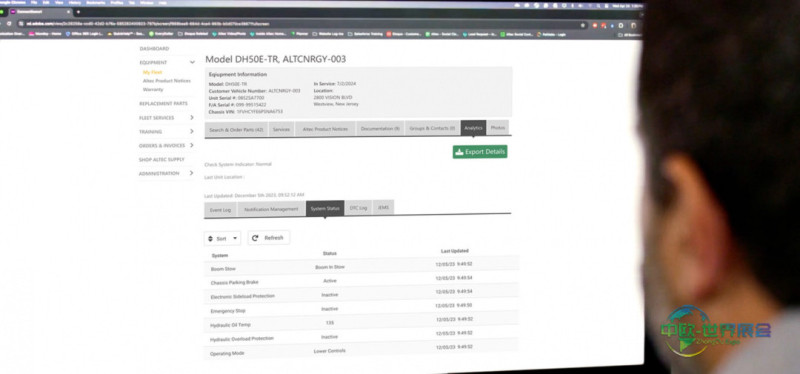
Task: Open a new browser tab
Action: pyautogui.click(x=78, y=12)
